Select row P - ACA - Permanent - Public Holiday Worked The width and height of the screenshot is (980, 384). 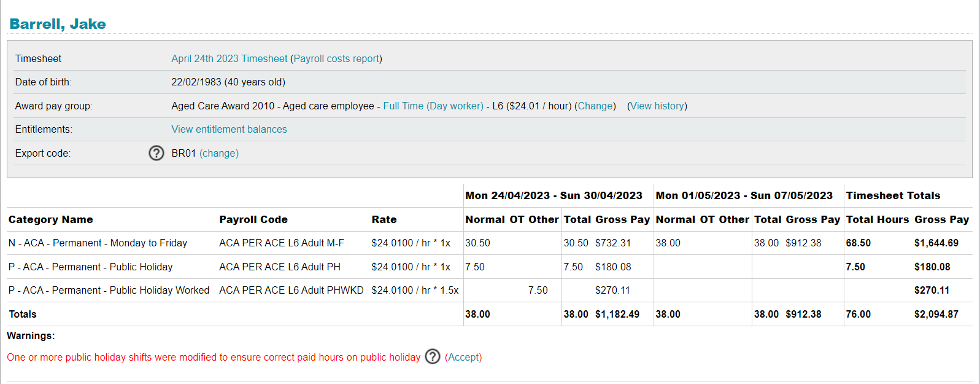(x=490, y=290)
